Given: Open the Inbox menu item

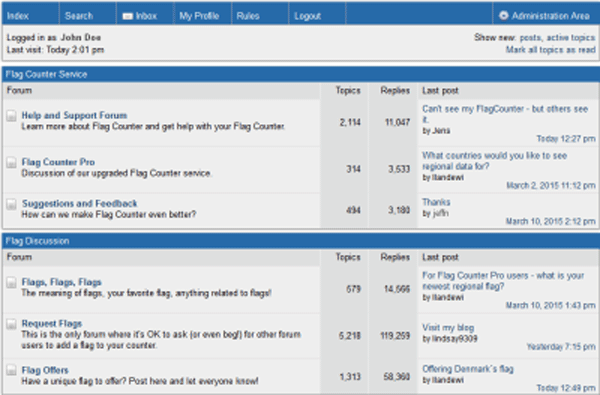Looking at the screenshot, I should pos(146,16).
